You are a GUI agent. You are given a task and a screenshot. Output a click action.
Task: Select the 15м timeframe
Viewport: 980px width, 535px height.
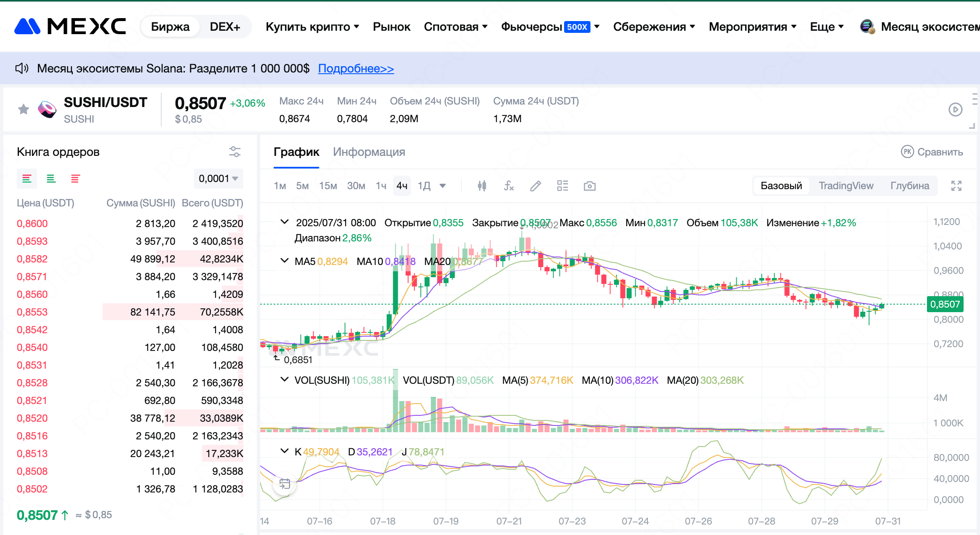pyautogui.click(x=328, y=186)
